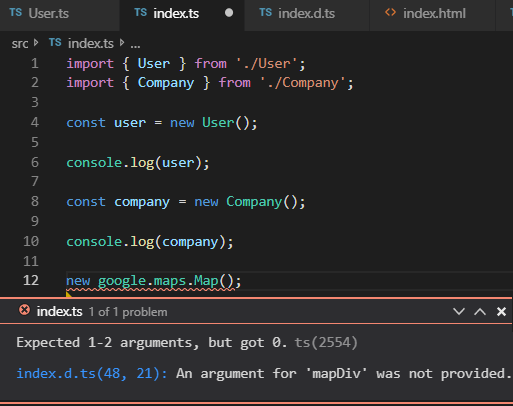
Task: Click the unsaved dot on index.ts tab
Action: coord(229,13)
